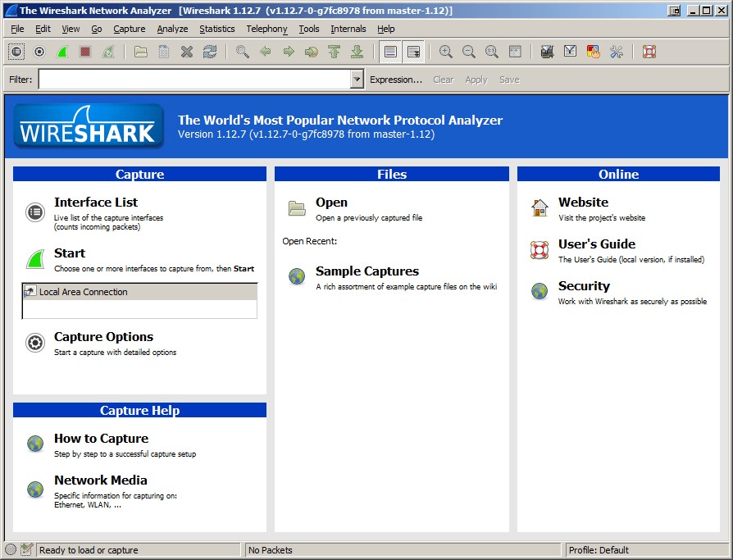The height and width of the screenshot is (560, 733).
Task: Open the Telephony menu
Action: (x=267, y=29)
